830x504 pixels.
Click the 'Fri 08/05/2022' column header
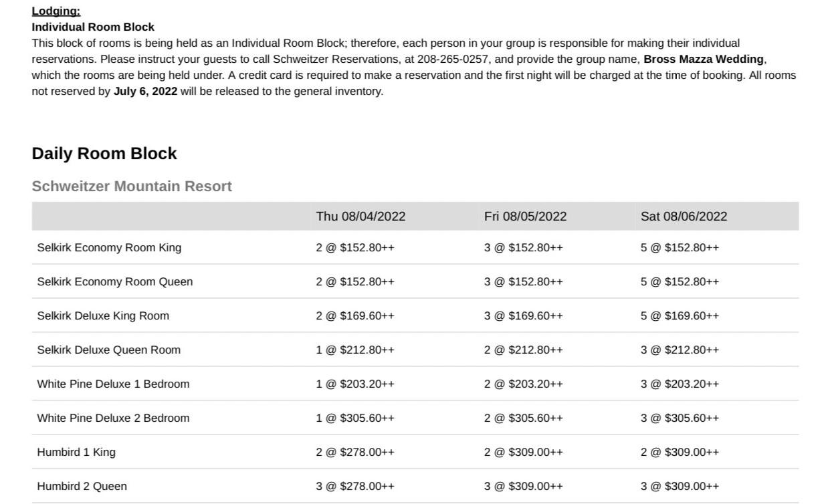pos(525,217)
